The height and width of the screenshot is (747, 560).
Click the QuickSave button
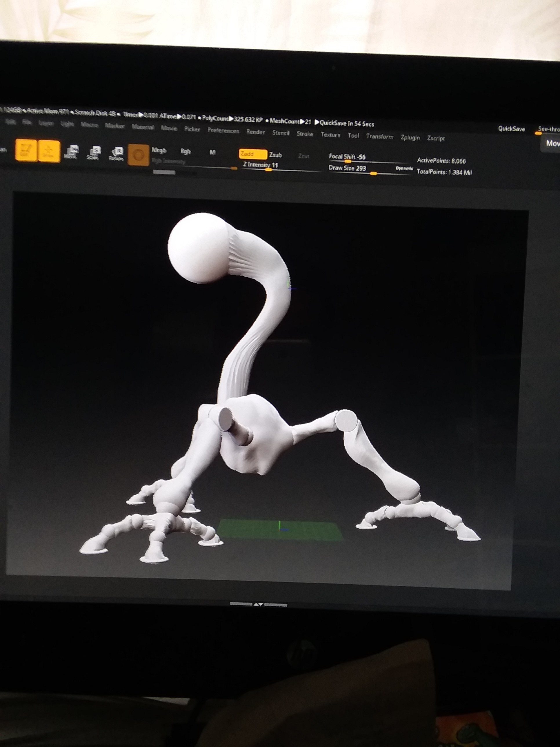pos(511,129)
